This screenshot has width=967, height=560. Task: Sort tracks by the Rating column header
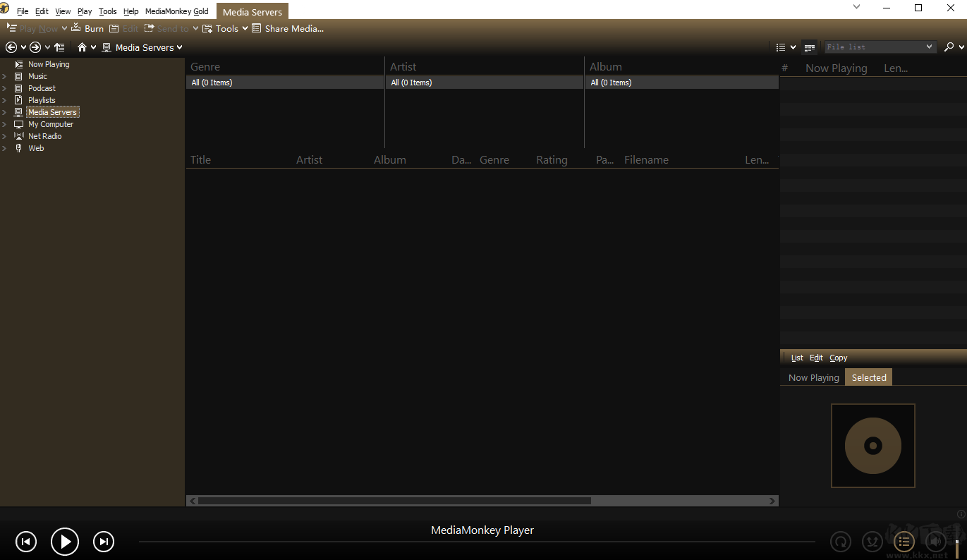(x=552, y=159)
